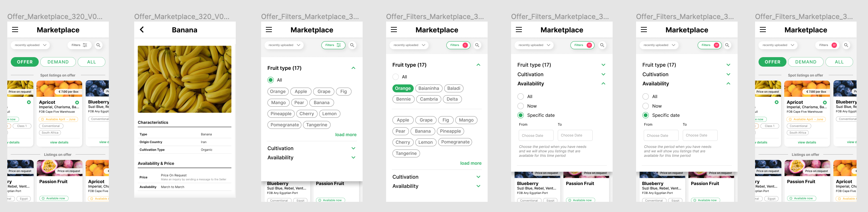Open the hamburger menu in the fourth frame
Screen dimensions: 868x212
[x=394, y=30]
